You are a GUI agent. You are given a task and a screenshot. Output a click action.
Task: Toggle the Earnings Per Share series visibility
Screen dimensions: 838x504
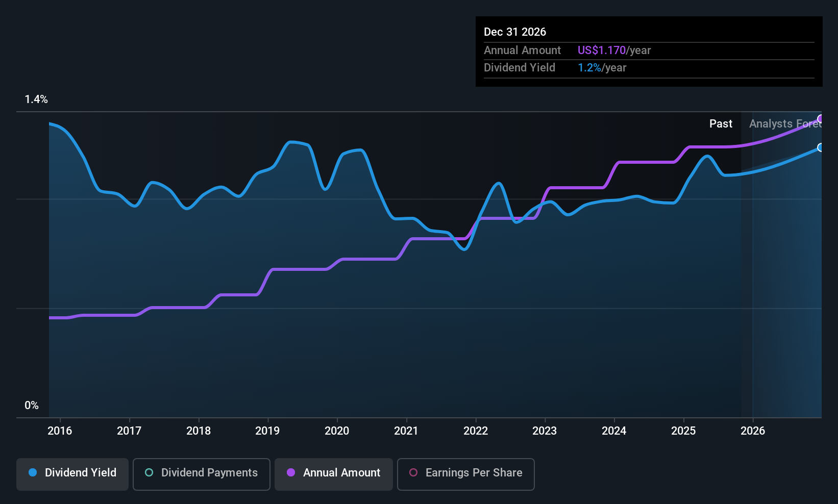coord(465,473)
